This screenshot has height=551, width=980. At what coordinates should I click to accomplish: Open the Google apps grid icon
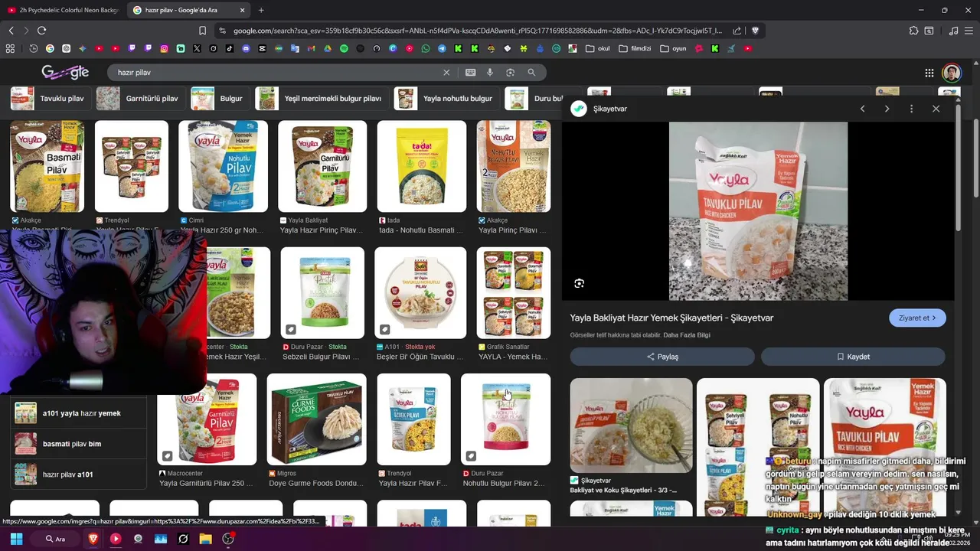(929, 73)
